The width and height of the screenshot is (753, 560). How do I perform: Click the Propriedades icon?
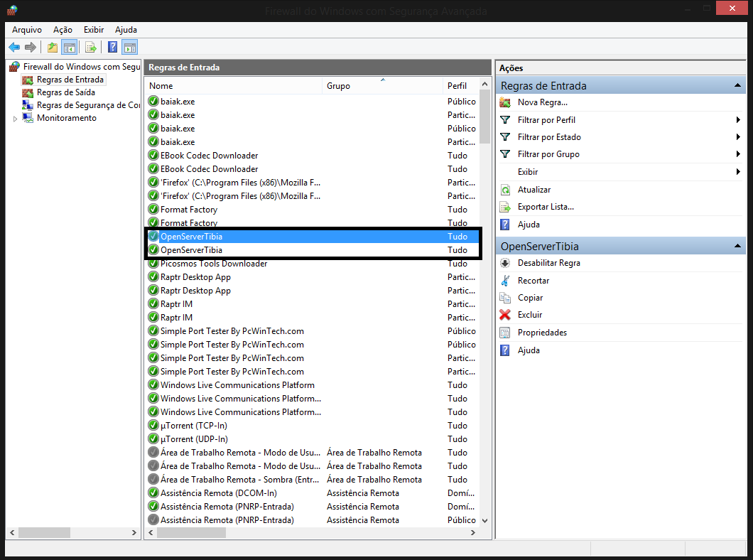[x=505, y=333]
